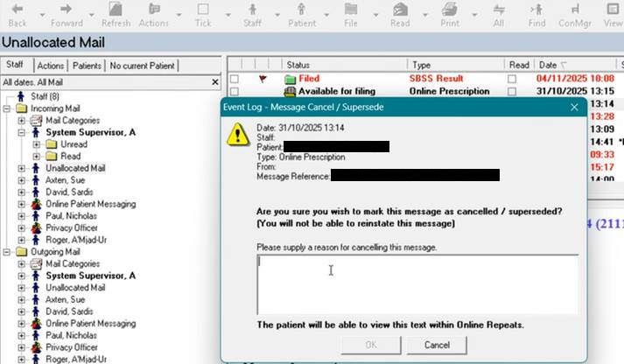Close the All dates All Mail filter
This screenshot has width=624, height=364.
pos(215,82)
